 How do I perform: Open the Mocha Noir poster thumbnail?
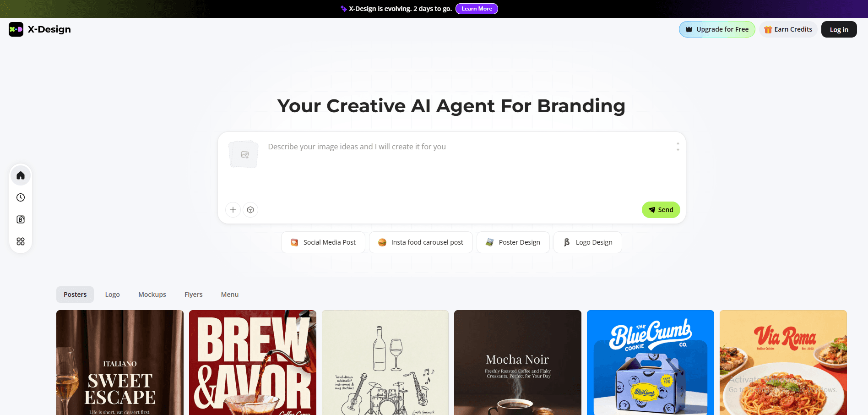(518, 362)
